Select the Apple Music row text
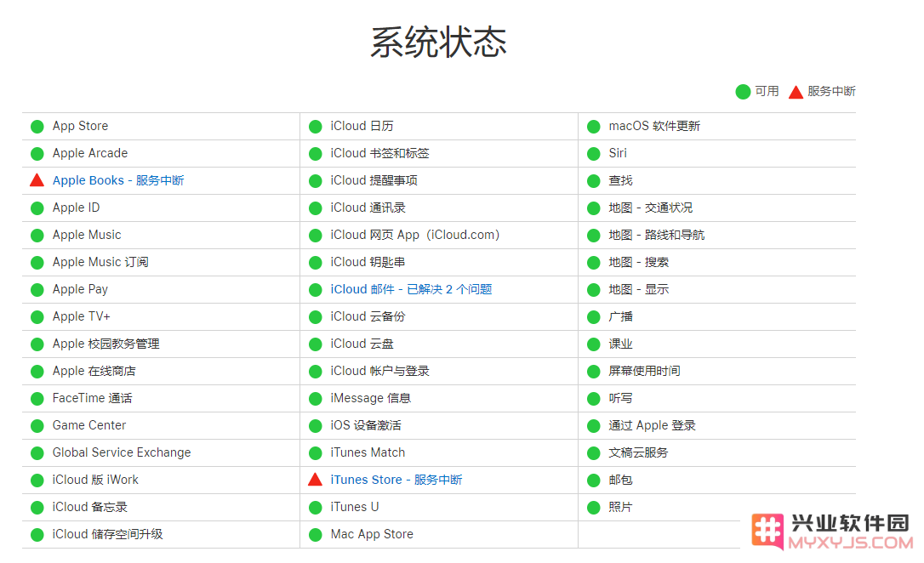The width and height of the screenshot is (924, 563). 87,235
